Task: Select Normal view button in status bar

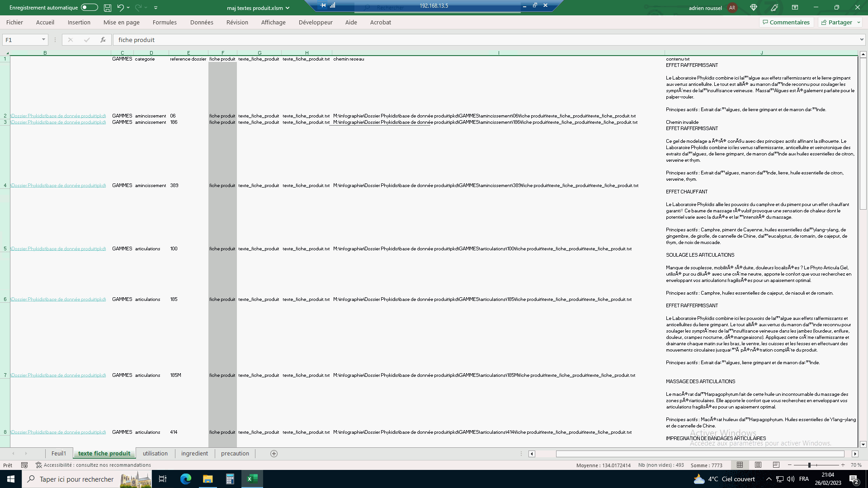Action: coord(740,465)
